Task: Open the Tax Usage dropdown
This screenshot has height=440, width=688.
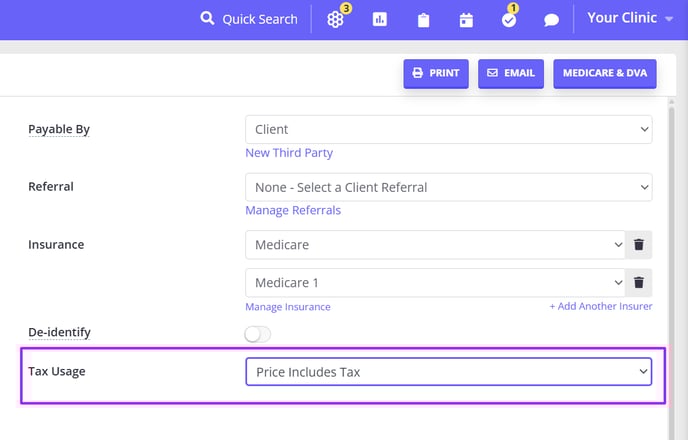Action: (448, 372)
